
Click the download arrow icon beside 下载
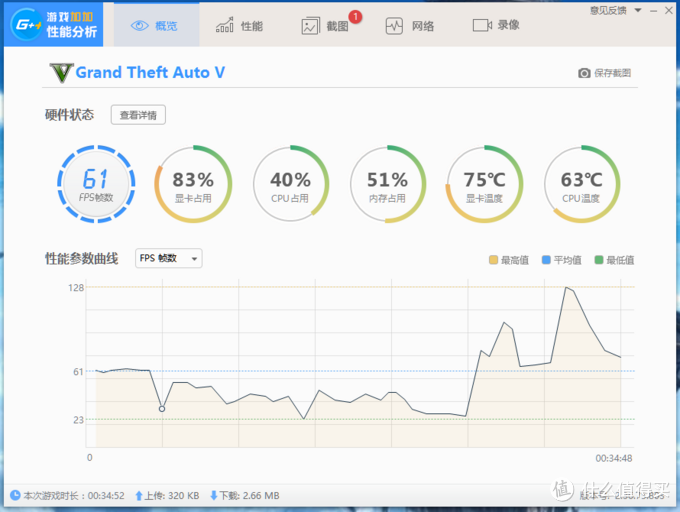[214, 496]
